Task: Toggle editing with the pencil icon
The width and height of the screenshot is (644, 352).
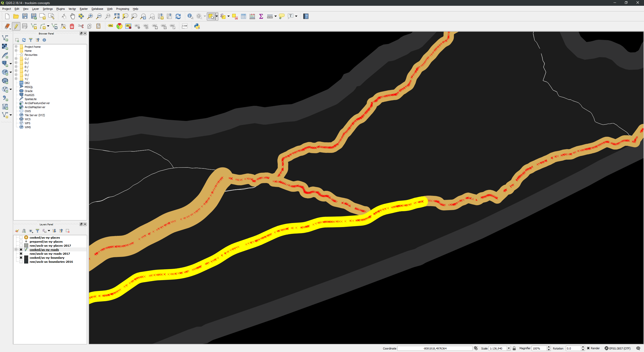Action: (x=16, y=26)
